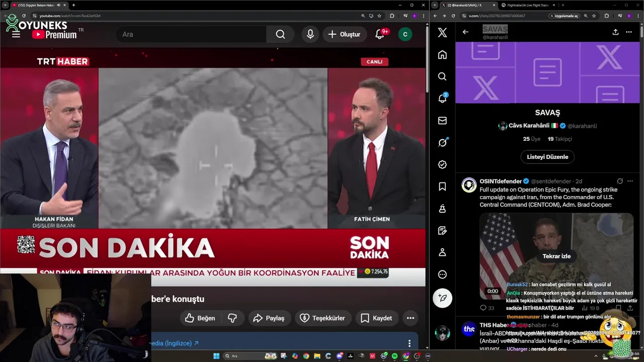Open replies on the OSINTdefender post

pos(487,308)
